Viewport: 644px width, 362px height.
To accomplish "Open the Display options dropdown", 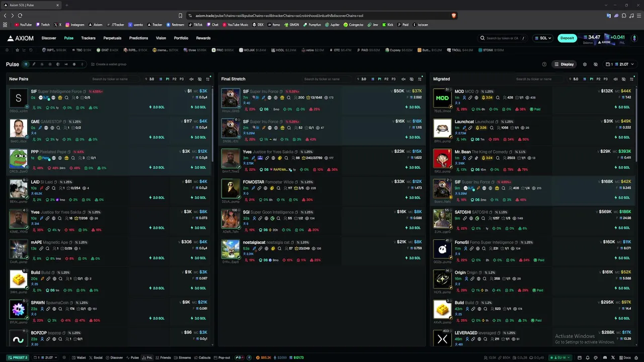I will [x=564, y=64].
